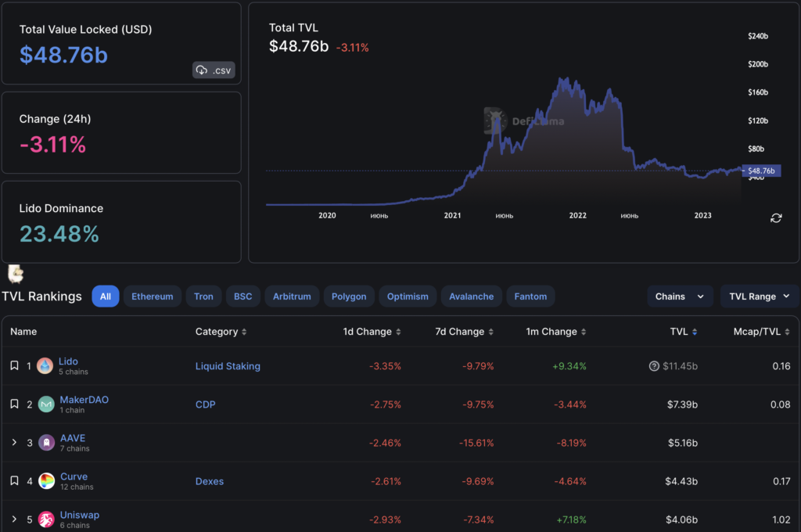
Task: Click the AAVE ghost logo icon
Action: click(x=46, y=443)
